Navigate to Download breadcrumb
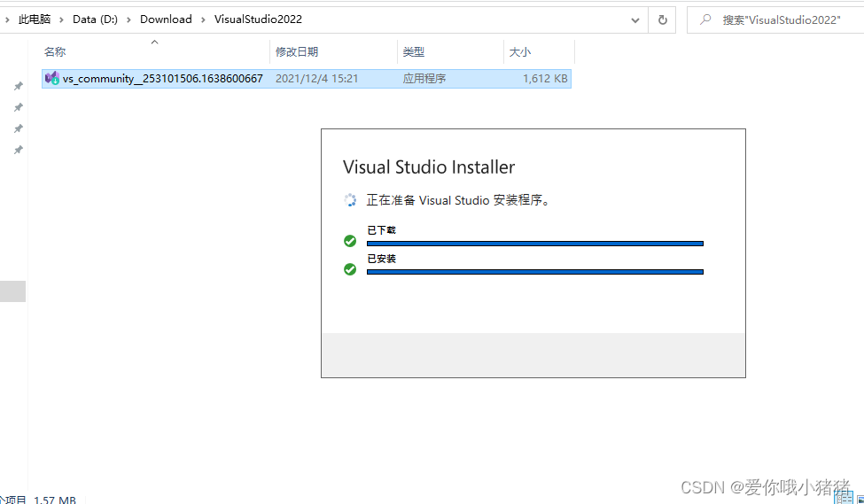Screen dimensions: 864x504 [166, 19]
